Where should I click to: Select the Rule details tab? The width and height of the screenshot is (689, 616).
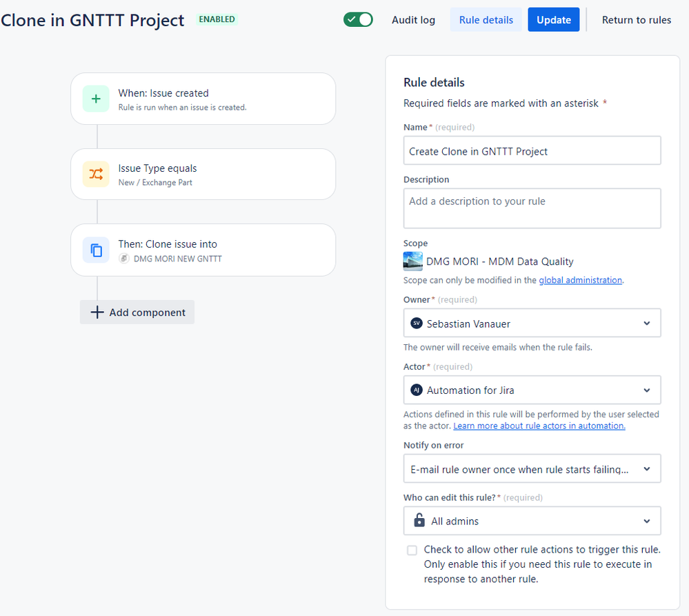[486, 20]
